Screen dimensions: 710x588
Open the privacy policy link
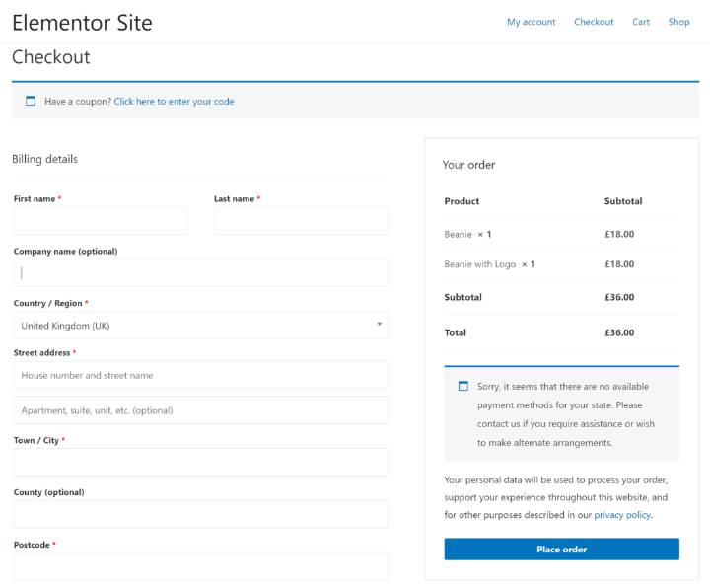622,515
